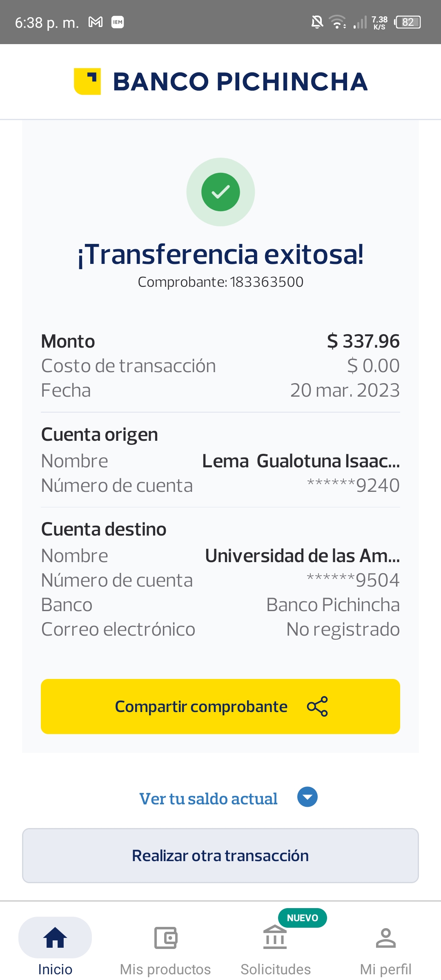Screen dimensions: 441x980
Task: Tap the NUEVO badge above Solicitudes
Action: 302,918
